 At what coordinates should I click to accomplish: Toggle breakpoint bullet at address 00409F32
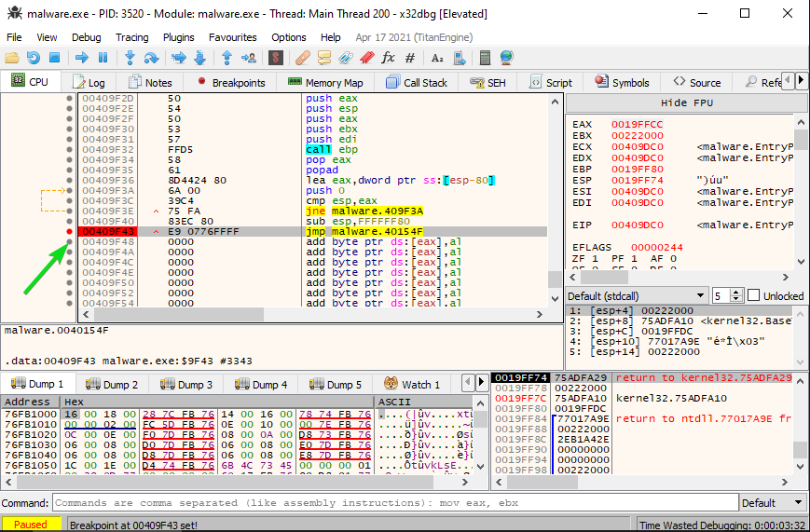69,149
